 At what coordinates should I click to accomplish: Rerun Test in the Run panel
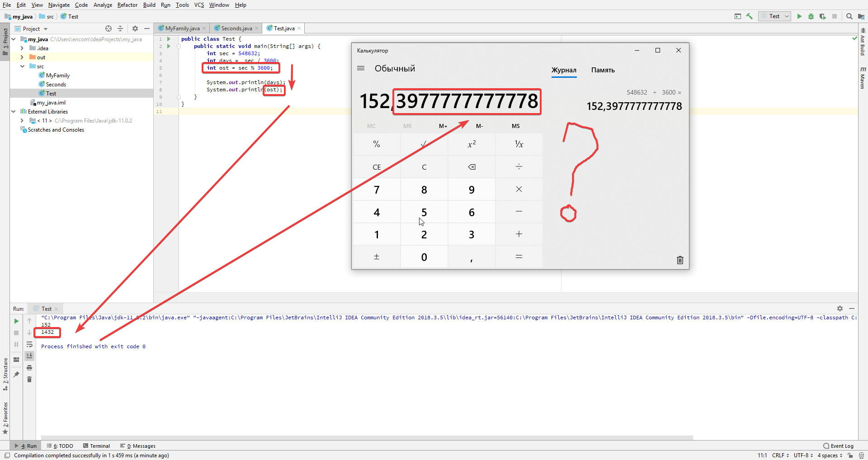pyautogui.click(x=16, y=321)
